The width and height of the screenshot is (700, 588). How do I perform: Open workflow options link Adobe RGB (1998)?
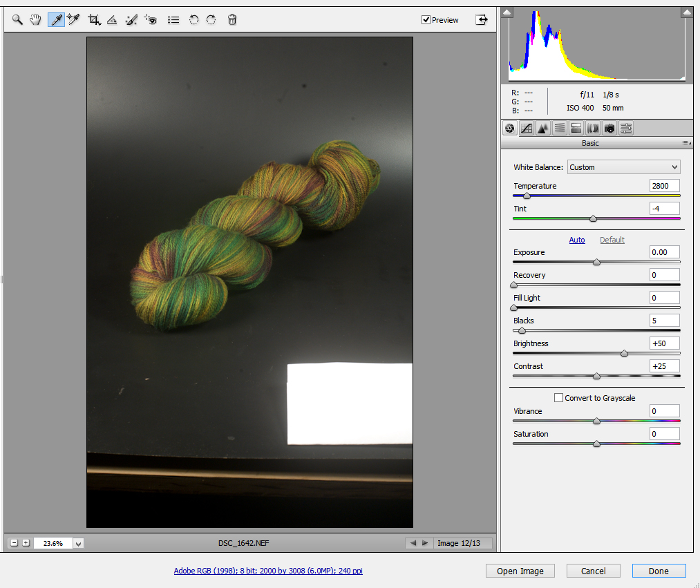coord(268,571)
